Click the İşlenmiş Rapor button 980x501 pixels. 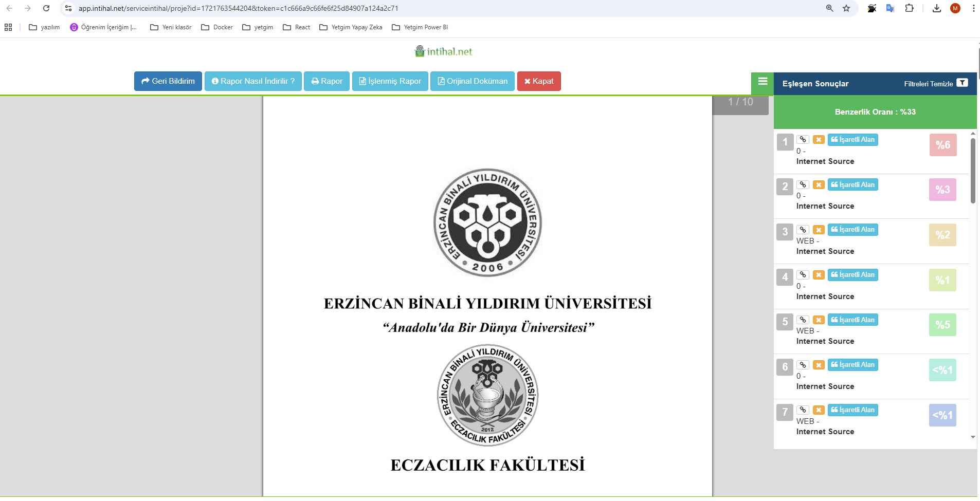(390, 81)
